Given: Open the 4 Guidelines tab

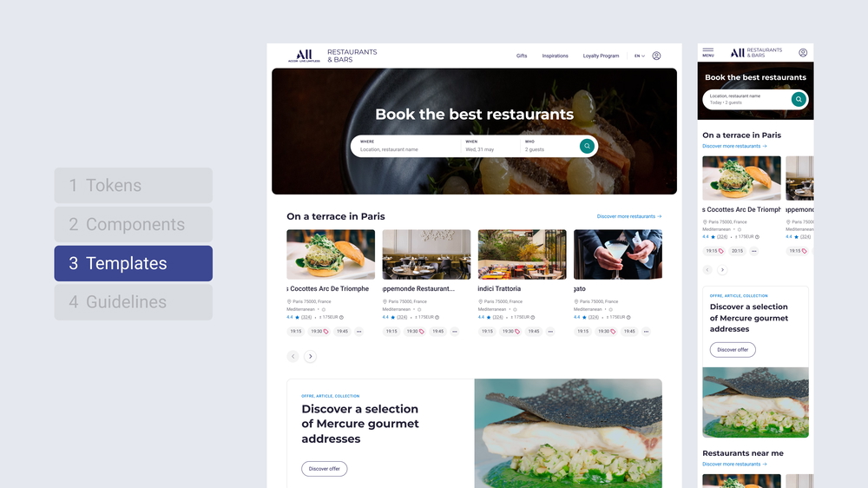Looking at the screenshot, I should (x=134, y=302).
